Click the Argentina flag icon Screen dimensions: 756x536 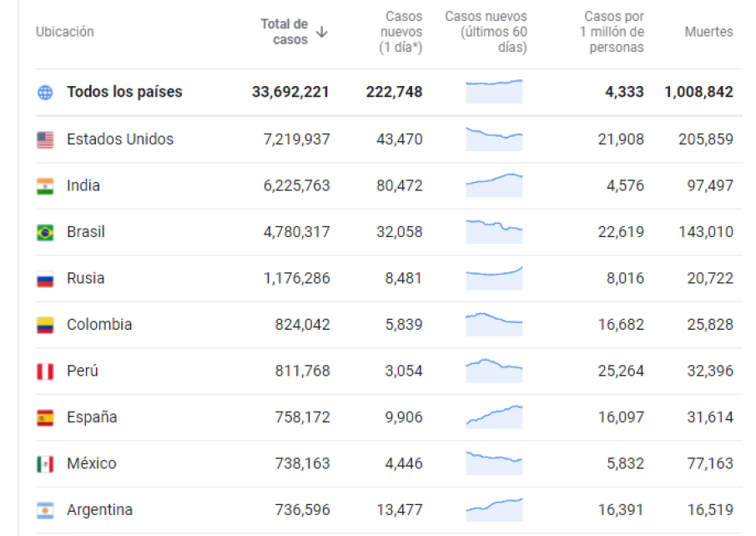point(45,510)
